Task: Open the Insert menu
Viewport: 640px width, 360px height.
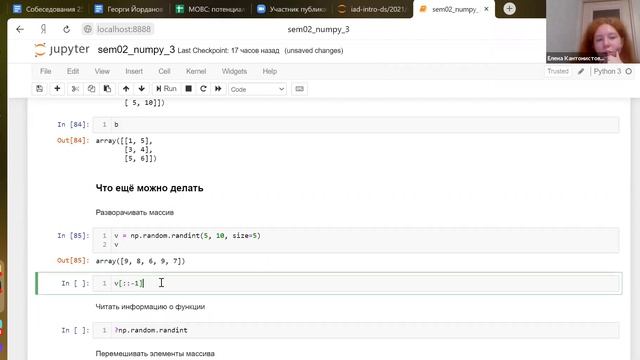Action: point(134,71)
